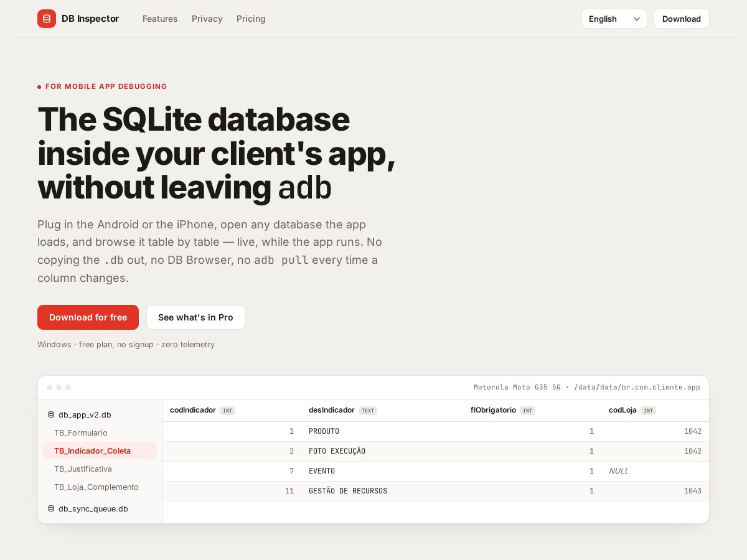
Task: Click the EVENTO cell
Action: click(x=382, y=471)
